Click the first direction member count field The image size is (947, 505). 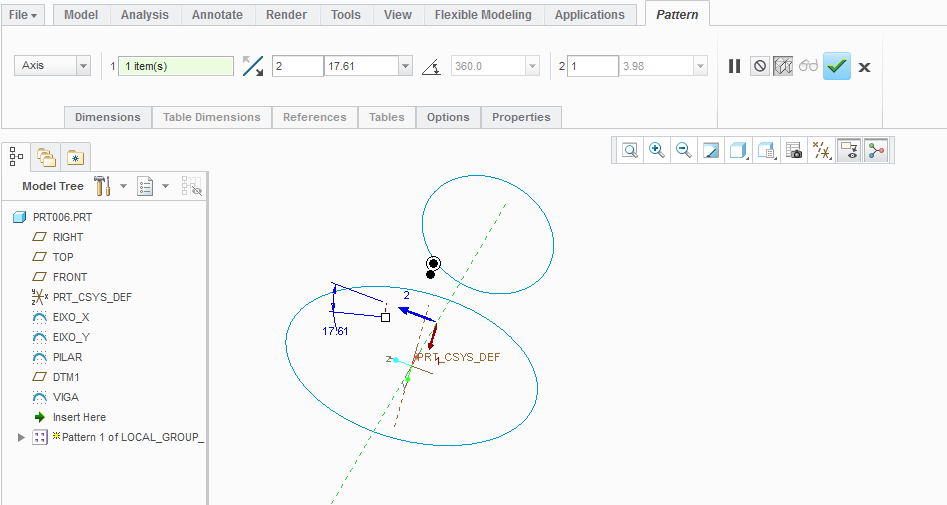pos(297,66)
